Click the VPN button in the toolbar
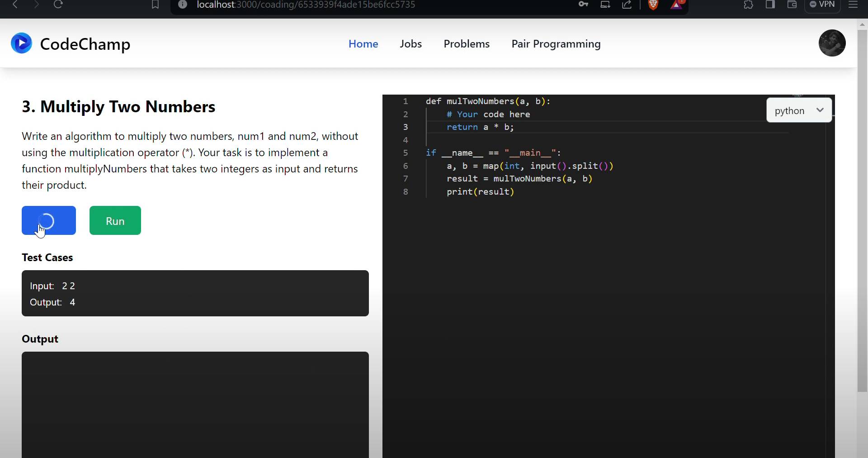This screenshot has height=458, width=868. click(x=822, y=5)
